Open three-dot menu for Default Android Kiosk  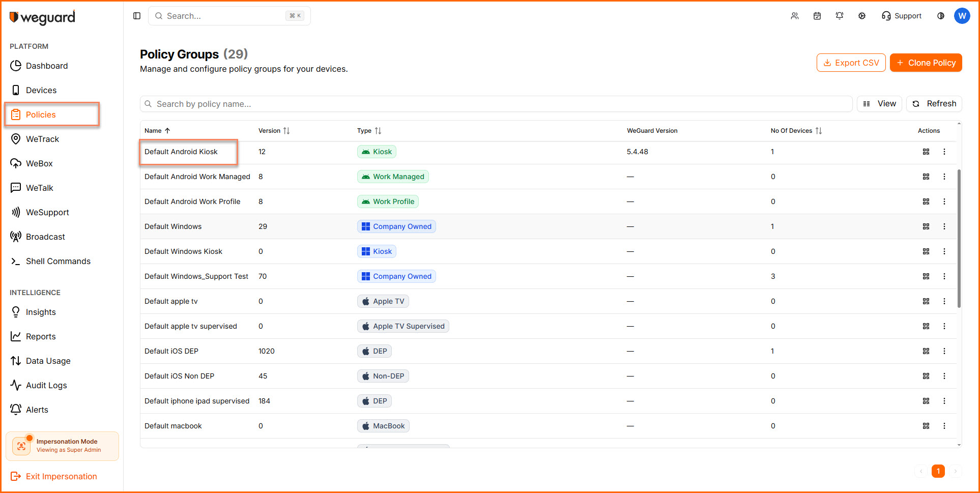click(944, 152)
